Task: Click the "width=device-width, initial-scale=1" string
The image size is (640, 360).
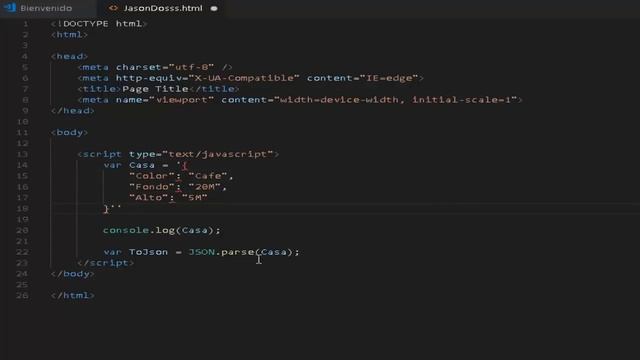Action: point(396,100)
